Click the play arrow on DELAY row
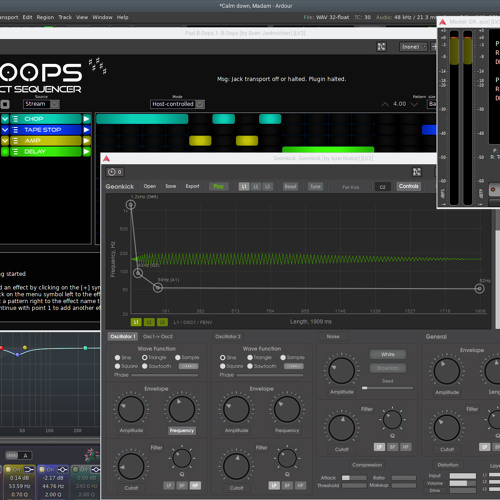This screenshot has height=500, width=500. coord(86,152)
